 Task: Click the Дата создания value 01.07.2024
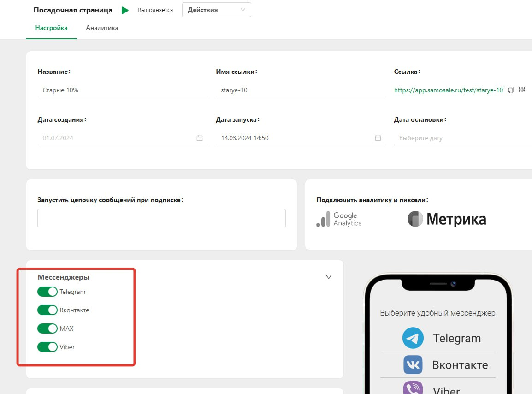click(x=58, y=138)
